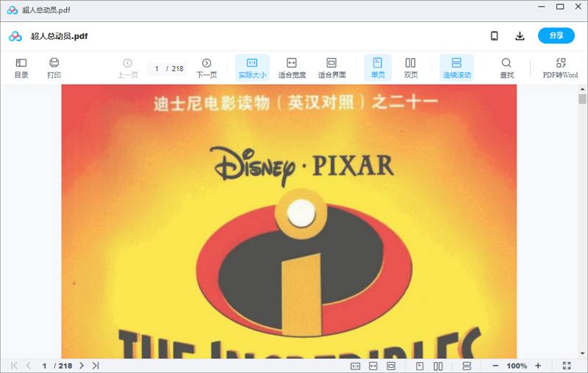This screenshot has width=588, height=373.
Task: Click the 分享 share button
Action: [x=556, y=36]
